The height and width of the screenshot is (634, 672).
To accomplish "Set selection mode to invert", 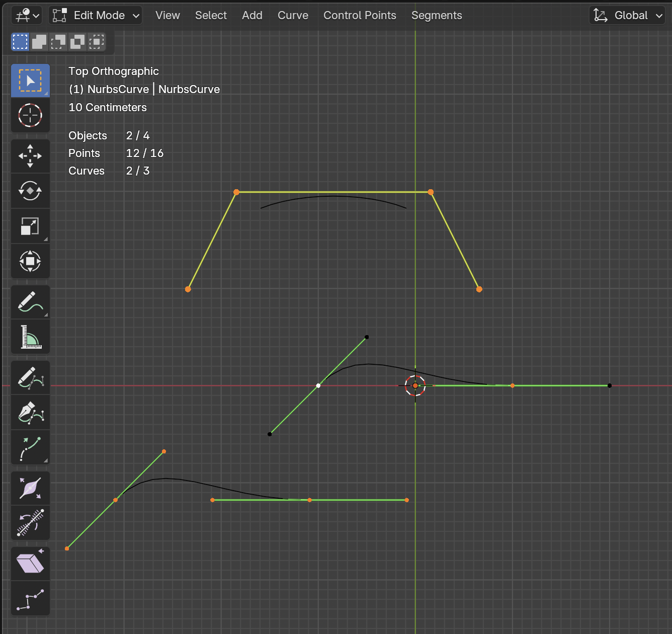I will [x=77, y=42].
